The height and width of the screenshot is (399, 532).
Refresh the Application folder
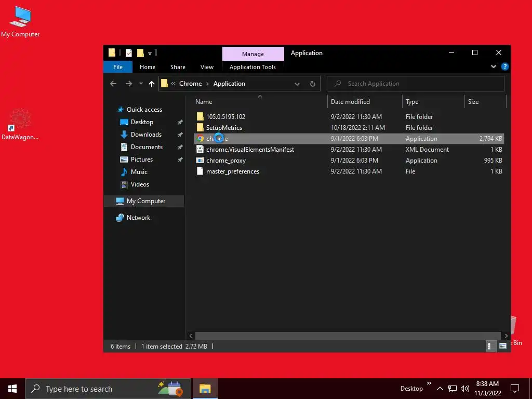tap(313, 84)
